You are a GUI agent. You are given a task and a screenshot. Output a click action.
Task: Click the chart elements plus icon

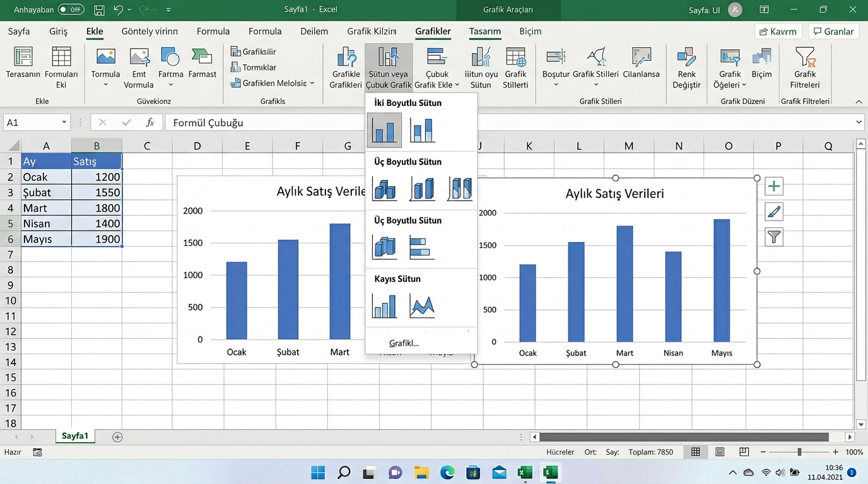coord(774,186)
